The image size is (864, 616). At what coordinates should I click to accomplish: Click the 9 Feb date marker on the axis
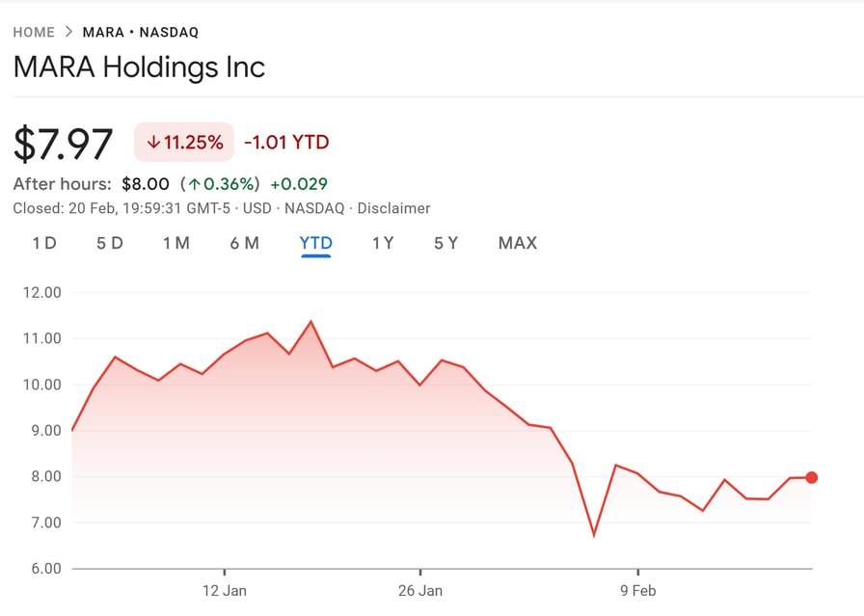637,590
